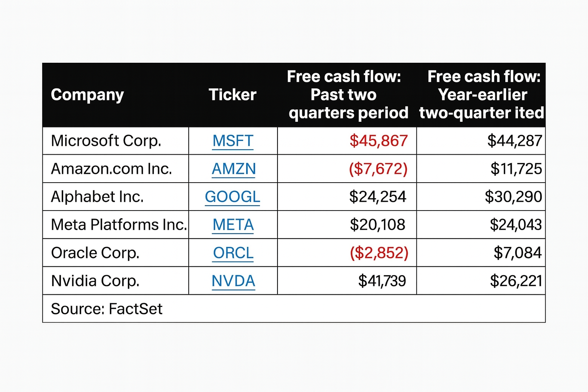Select the Nvidia Corp. company cell

(95, 281)
